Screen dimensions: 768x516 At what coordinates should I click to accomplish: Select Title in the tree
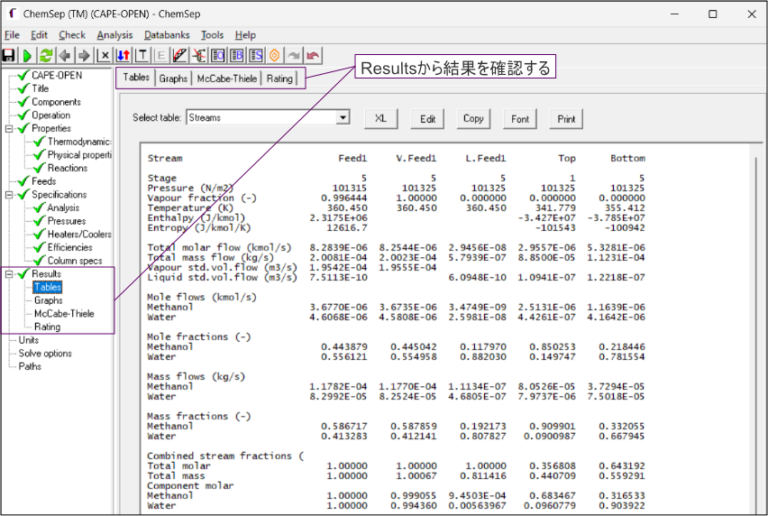coord(40,89)
